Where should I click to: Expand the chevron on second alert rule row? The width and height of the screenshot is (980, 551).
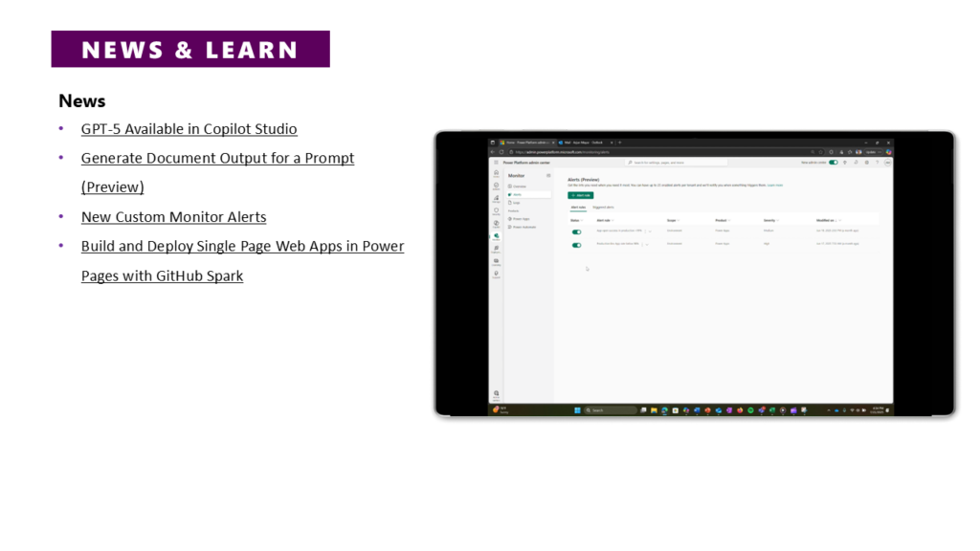tap(647, 245)
